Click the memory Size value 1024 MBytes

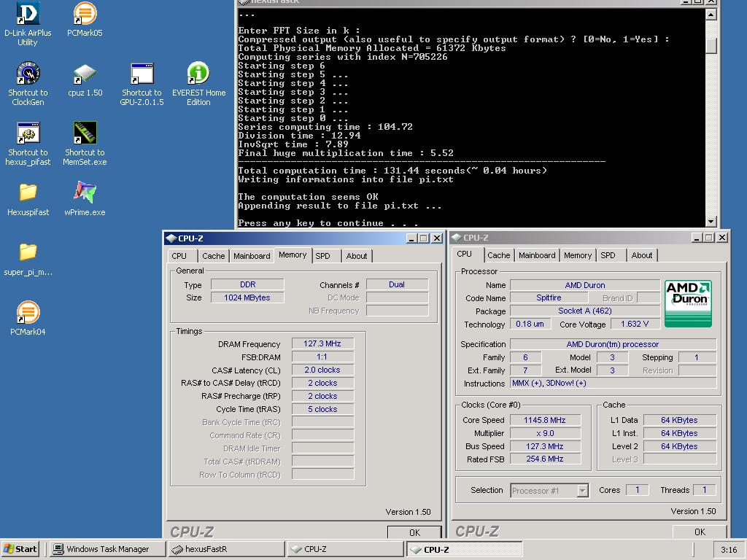247,297
